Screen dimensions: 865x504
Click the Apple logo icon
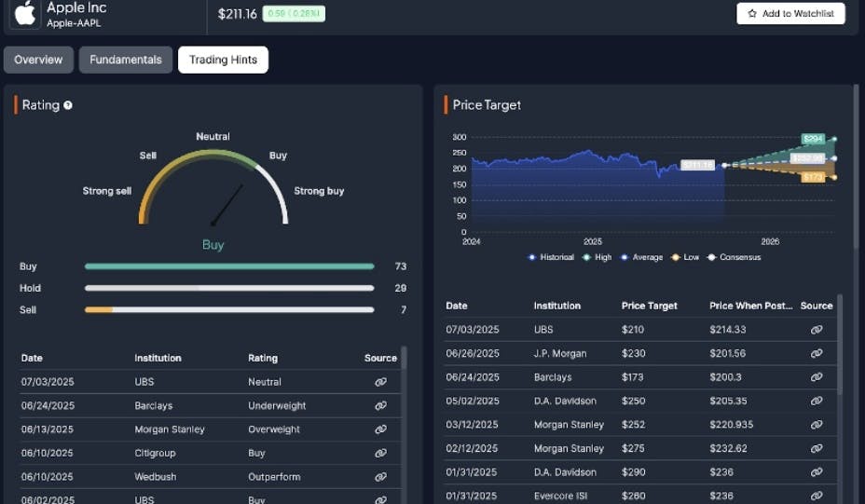(25, 13)
